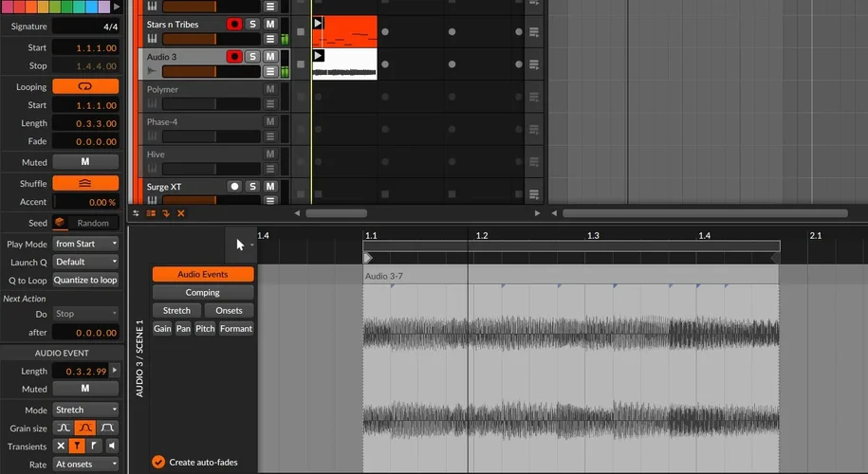Click the orange X icon below the track list
The image size is (868, 474).
[181, 213]
